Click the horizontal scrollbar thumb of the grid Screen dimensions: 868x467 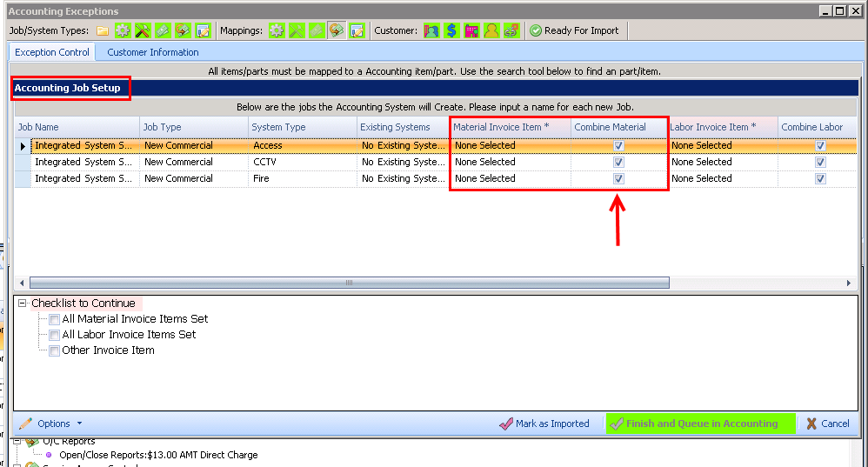[350, 283]
